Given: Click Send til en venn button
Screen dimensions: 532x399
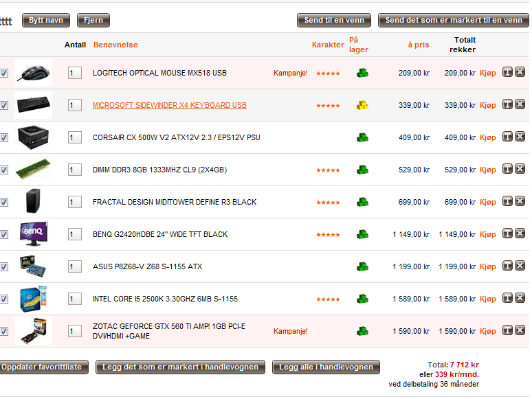Looking at the screenshot, I should [334, 20].
